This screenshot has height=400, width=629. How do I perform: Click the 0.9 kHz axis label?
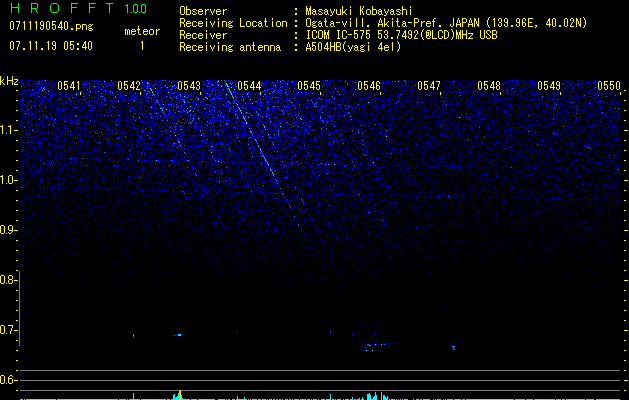(x=9, y=230)
